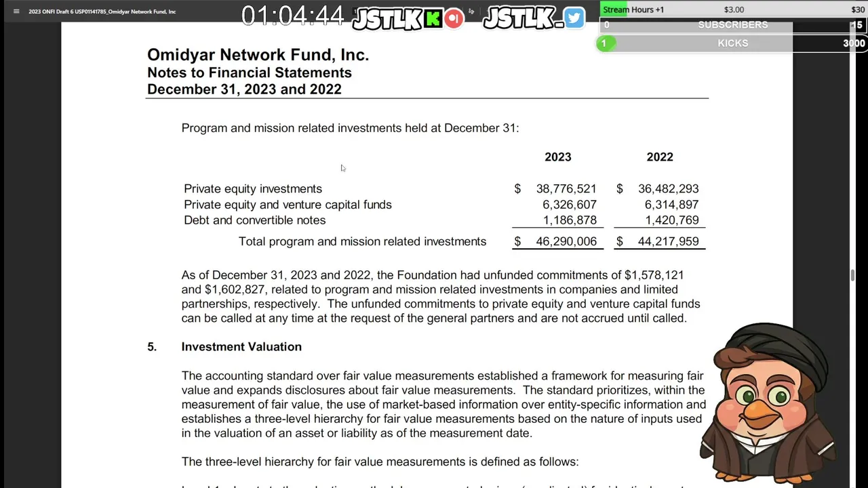Click the value 1,420,769
The height and width of the screenshot is (488, 868).
671,220
